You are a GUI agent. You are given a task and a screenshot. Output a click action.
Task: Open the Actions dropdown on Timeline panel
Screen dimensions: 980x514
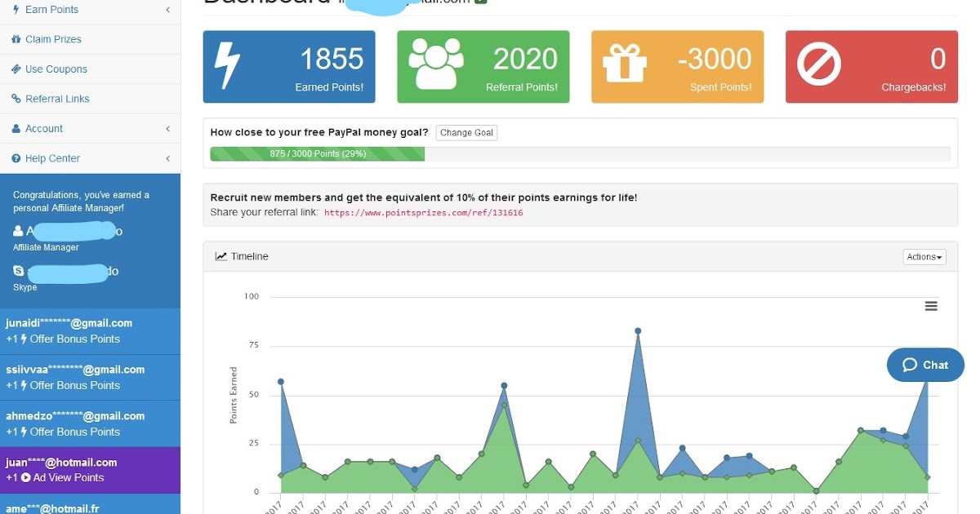(x=924, y=257)
